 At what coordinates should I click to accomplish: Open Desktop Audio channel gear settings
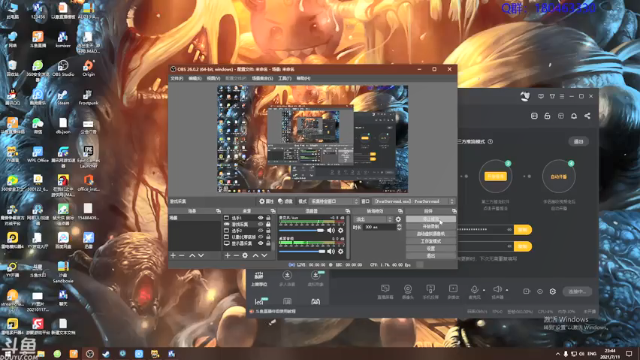click(341, 251)
